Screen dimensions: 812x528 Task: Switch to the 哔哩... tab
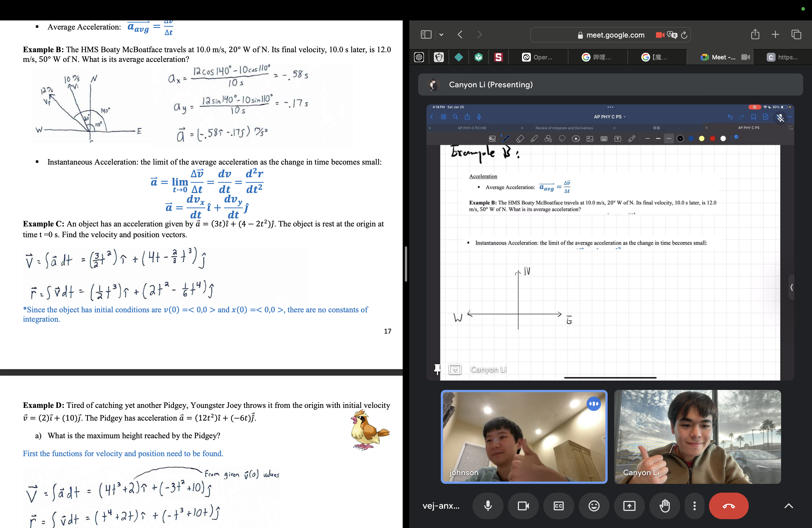point(597,57)
